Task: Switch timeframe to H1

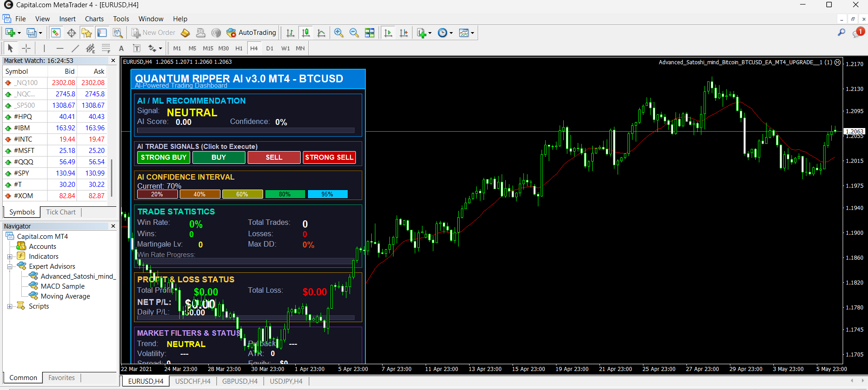Action: tap(239, 48)
